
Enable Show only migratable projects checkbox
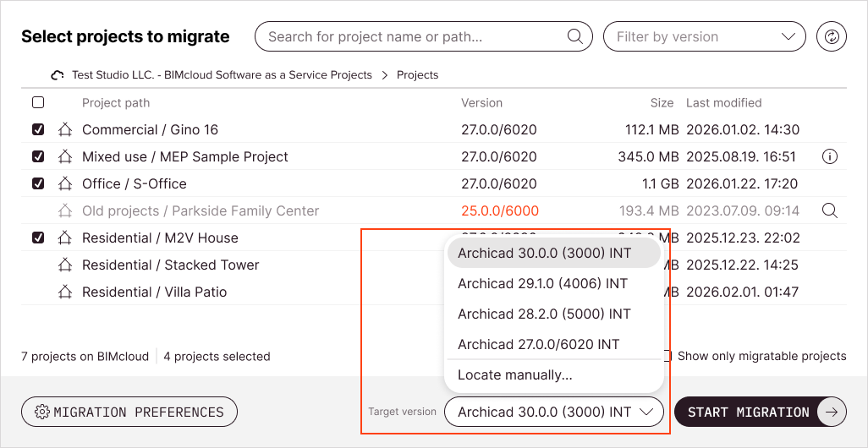[667, 356]
